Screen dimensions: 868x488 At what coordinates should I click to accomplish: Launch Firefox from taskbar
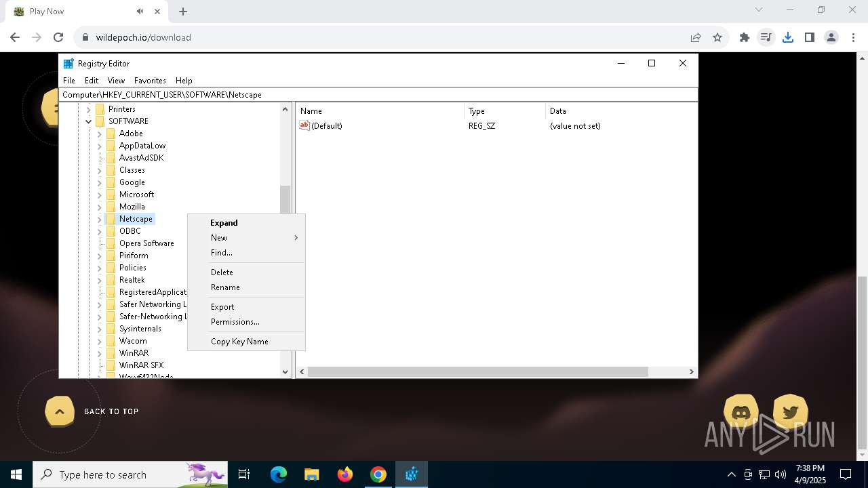[x=344, y=474]
